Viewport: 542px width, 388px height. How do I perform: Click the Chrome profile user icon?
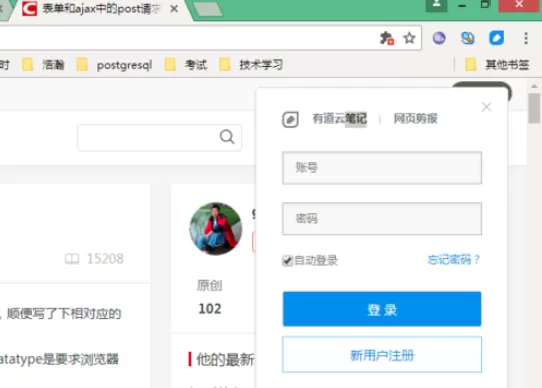coord(436,4)
